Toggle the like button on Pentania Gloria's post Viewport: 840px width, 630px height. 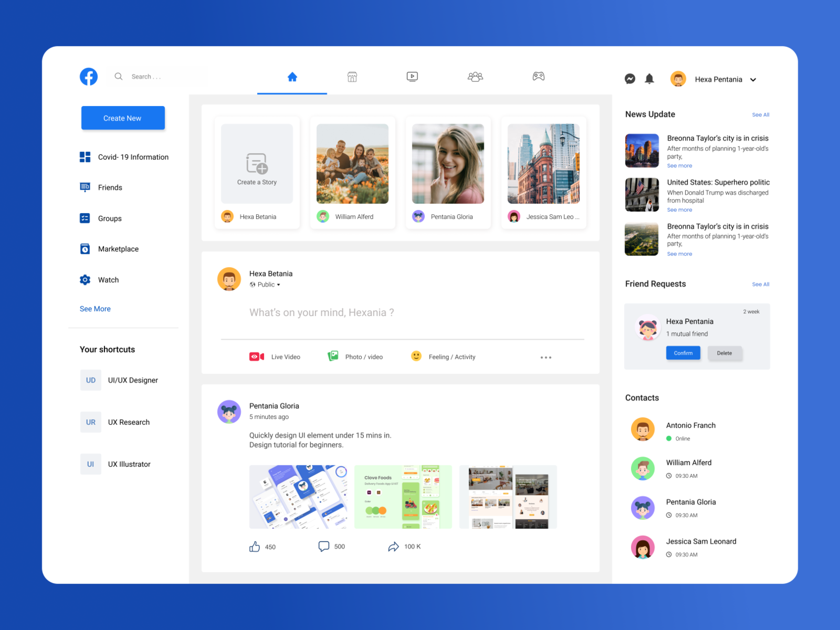pyautogui.click(x=255, y=546)
